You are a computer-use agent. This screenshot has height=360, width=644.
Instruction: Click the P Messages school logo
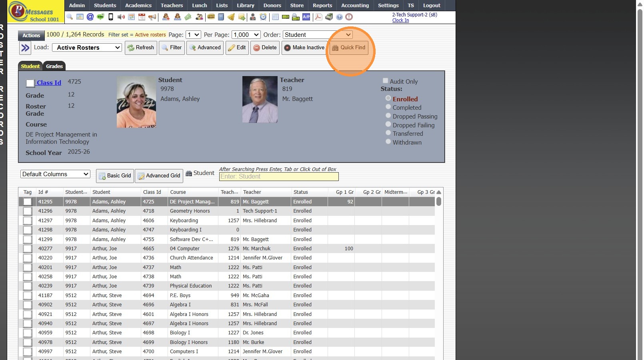tap(36, 11)
